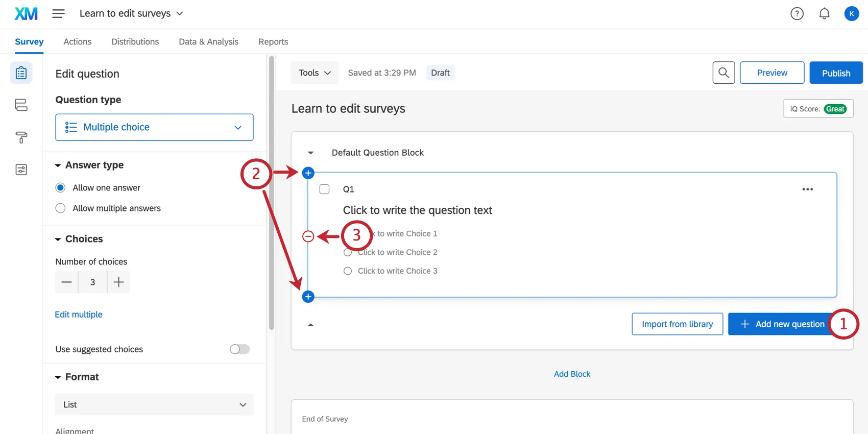
Task: Tick the Q1 question checkbox
Action: click(x=324, y=189)
